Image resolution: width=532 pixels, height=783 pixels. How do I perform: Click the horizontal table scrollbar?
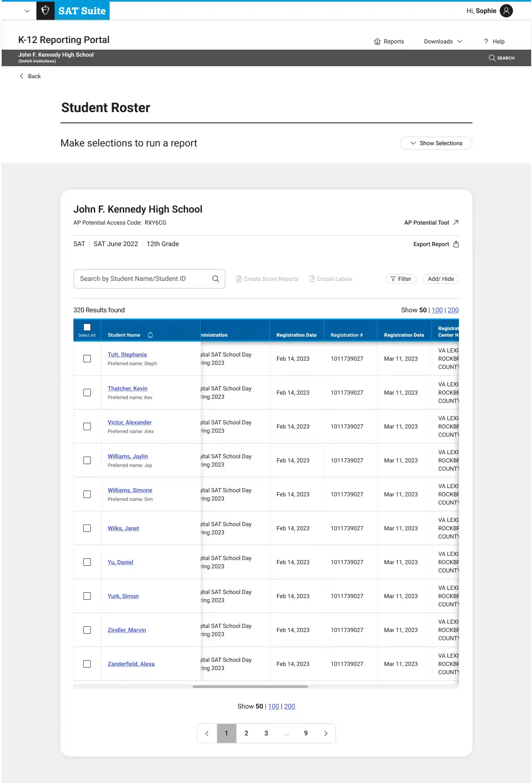click(250, 687)
